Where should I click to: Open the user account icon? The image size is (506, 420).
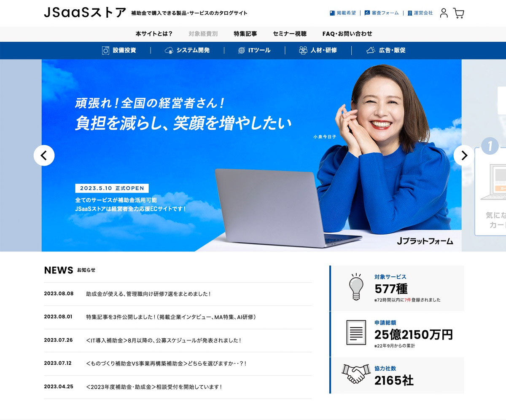pos(444,13)
